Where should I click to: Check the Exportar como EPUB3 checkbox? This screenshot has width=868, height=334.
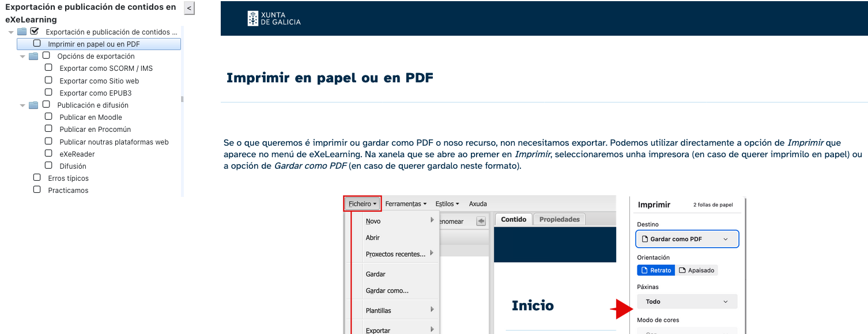pos(49,93)
